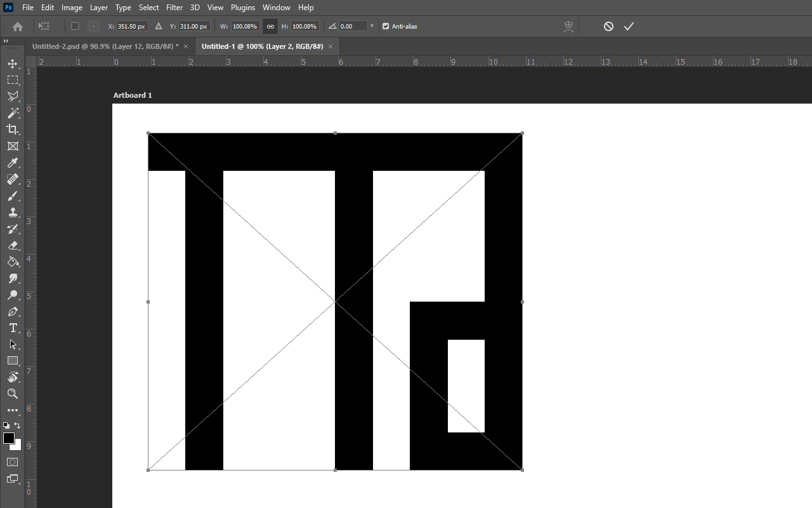Cancel the transform
This screenshot has width=812, height=508.
(608, 27)
